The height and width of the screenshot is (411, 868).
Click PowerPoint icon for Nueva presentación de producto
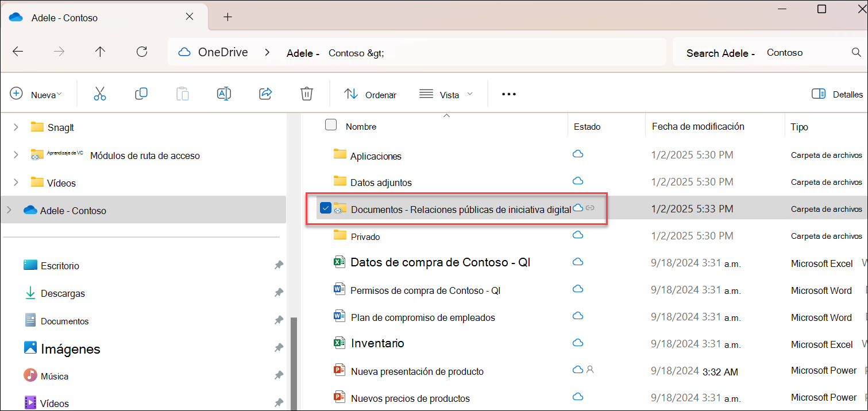(x=339, y=370)
